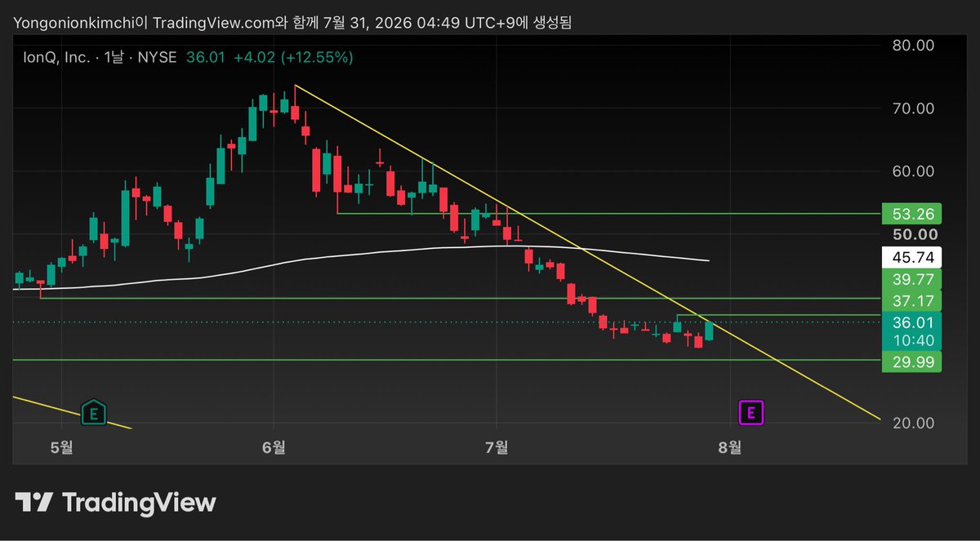The height and width of the screenshot is (541, 980).
Task: Click the 60.00 axis value
Action: point(913,171)
